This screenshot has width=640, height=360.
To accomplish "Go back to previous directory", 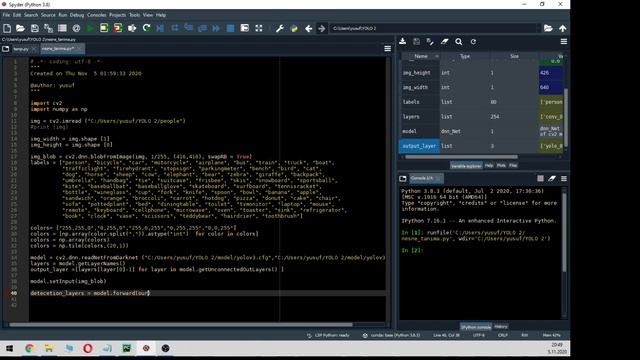I will click(x=308, y=28).
